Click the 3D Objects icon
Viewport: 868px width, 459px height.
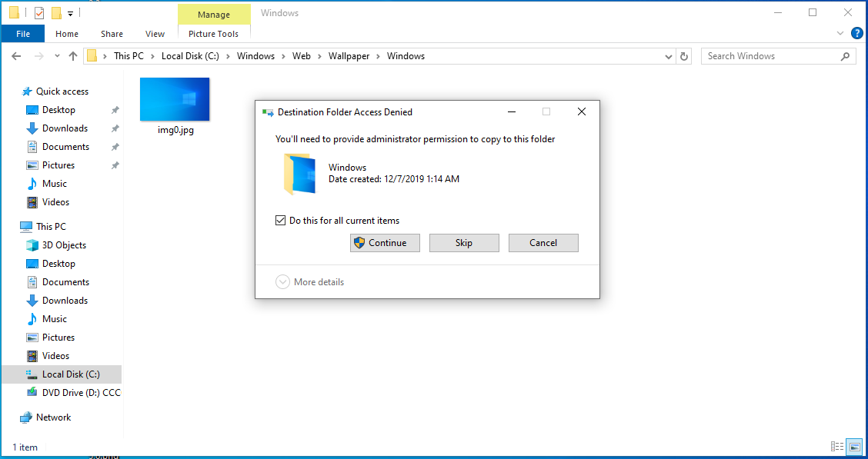(x=32, y=245)
